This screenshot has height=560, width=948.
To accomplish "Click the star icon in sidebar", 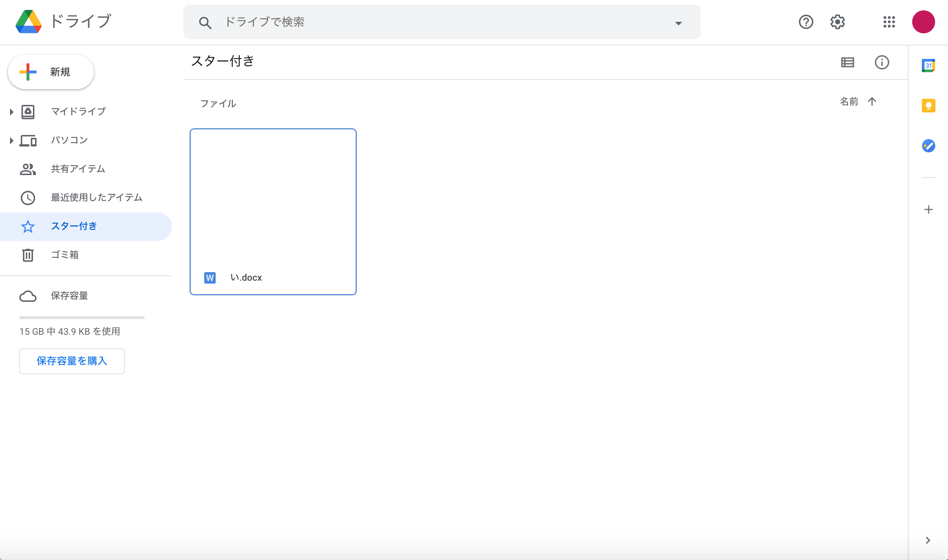I will [28, 226].
